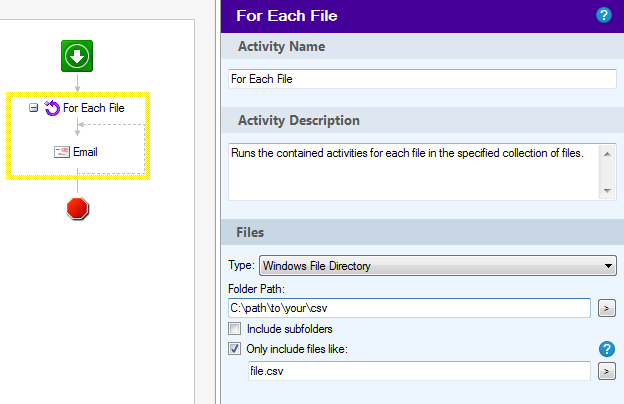Click the green workflow start icon
The image size is (624, 404).
click(x=77, y=56)
